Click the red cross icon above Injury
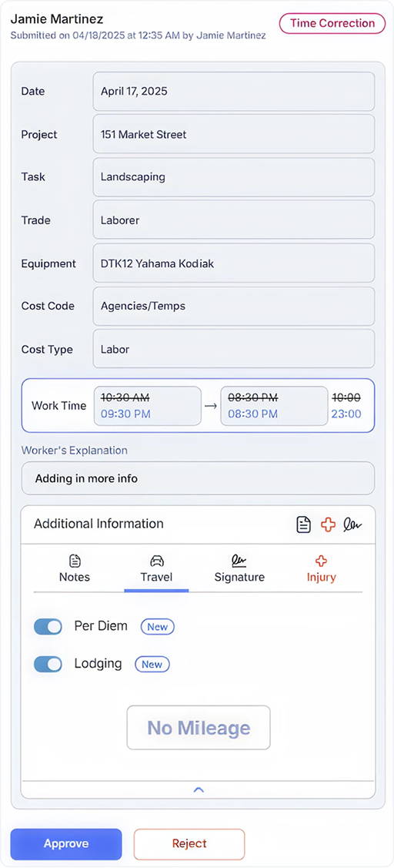Viewport: 394px width, 868px height. (321, 561)
